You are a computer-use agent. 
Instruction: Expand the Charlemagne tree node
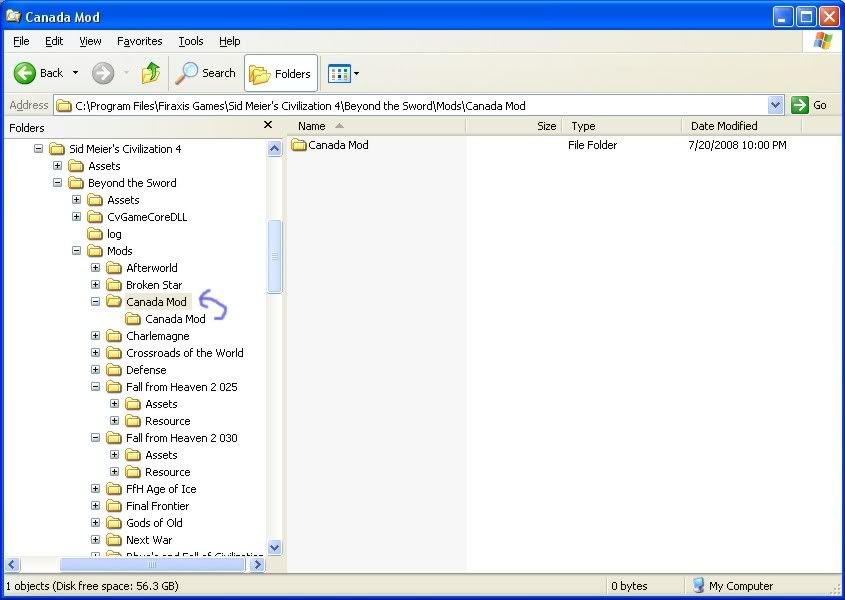tap(95, 336)
